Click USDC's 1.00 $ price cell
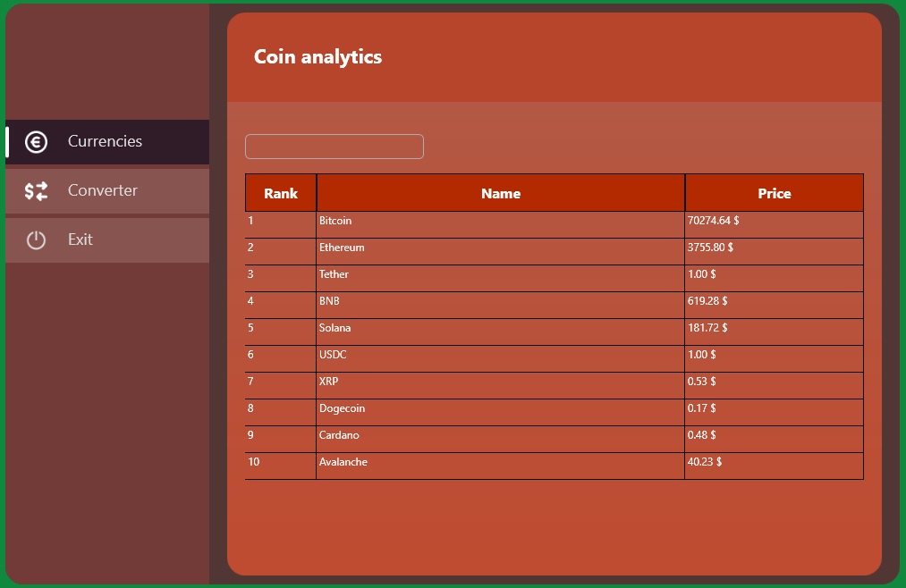 [x=775, y=359]
